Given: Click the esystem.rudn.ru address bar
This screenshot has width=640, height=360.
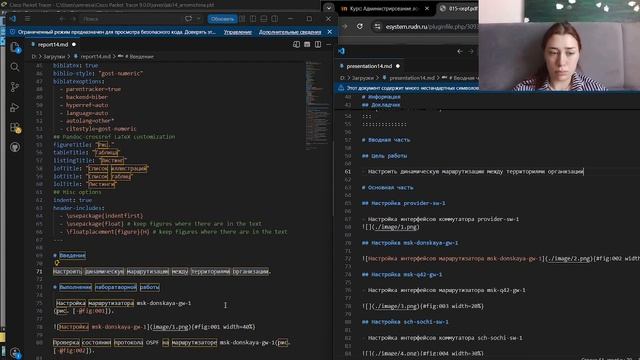Looking at the screenshot, I should (431, 27).
